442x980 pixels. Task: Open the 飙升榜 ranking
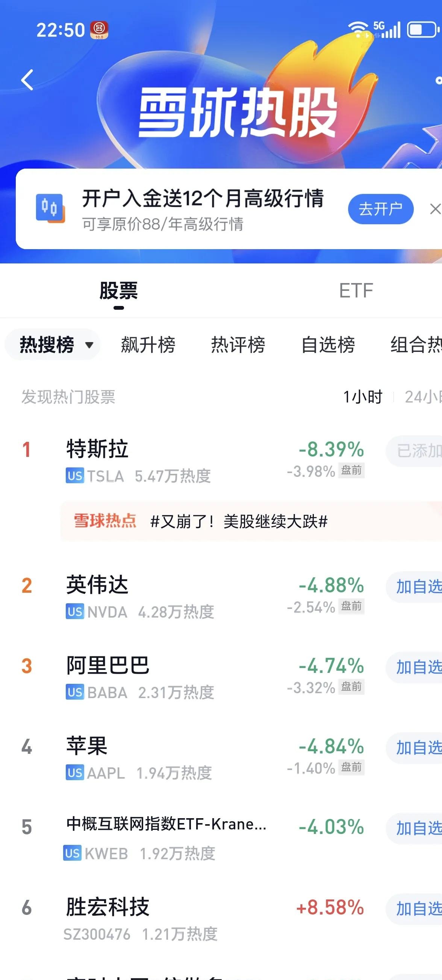click(148, 345)
